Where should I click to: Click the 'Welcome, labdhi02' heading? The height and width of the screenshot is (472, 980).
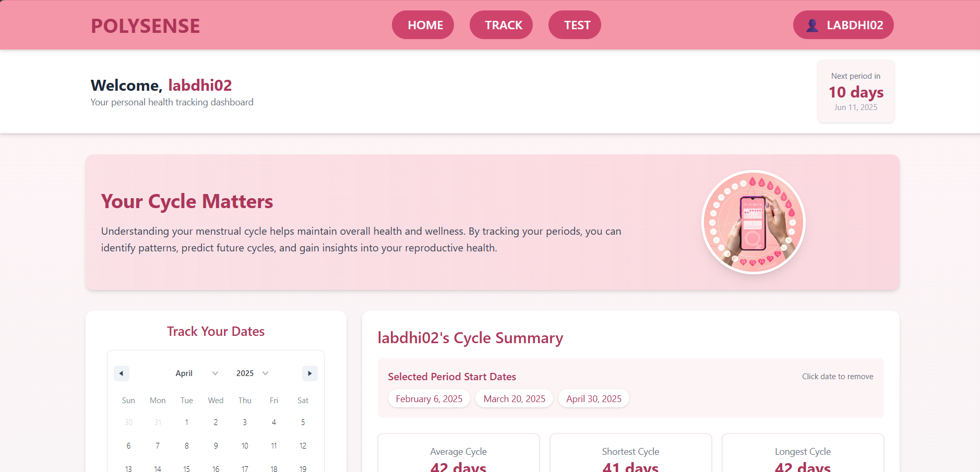pyautogui.click(x=161, y=85)
